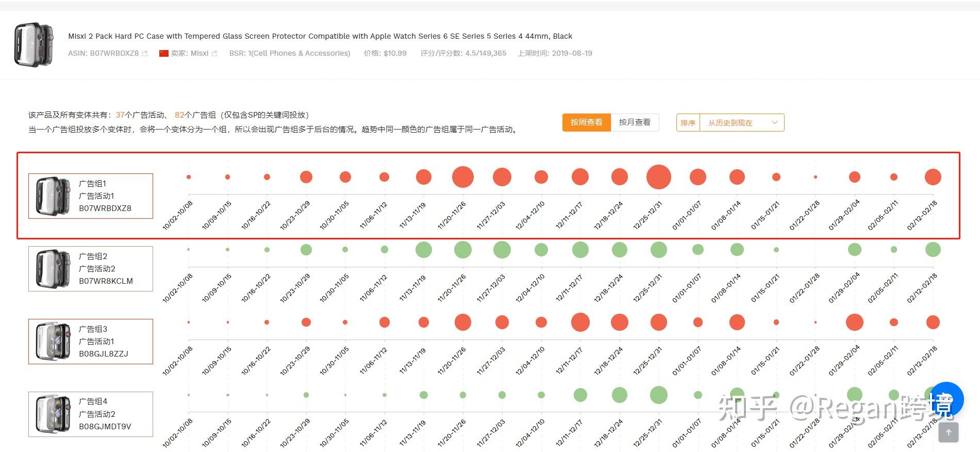Click 广告组1 bubble at 10/23-10/29
Image resolution: width=980 pixels, height=452 pixels.
[306, 177]
